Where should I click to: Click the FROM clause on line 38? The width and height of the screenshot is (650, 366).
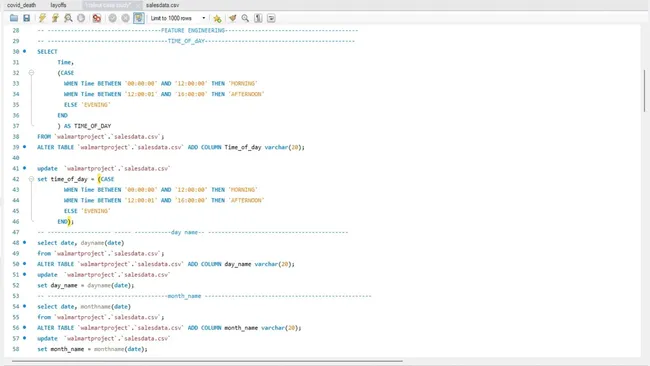point(100,136)
